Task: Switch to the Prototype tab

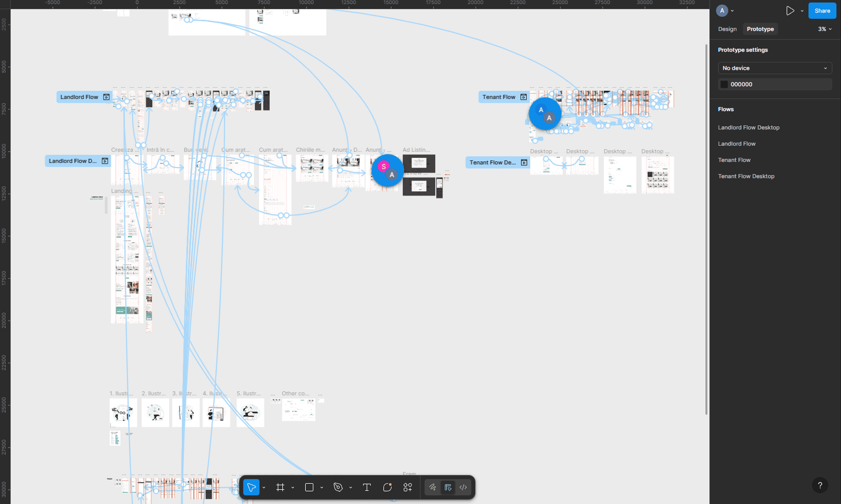Action: [x=760, y=29]
